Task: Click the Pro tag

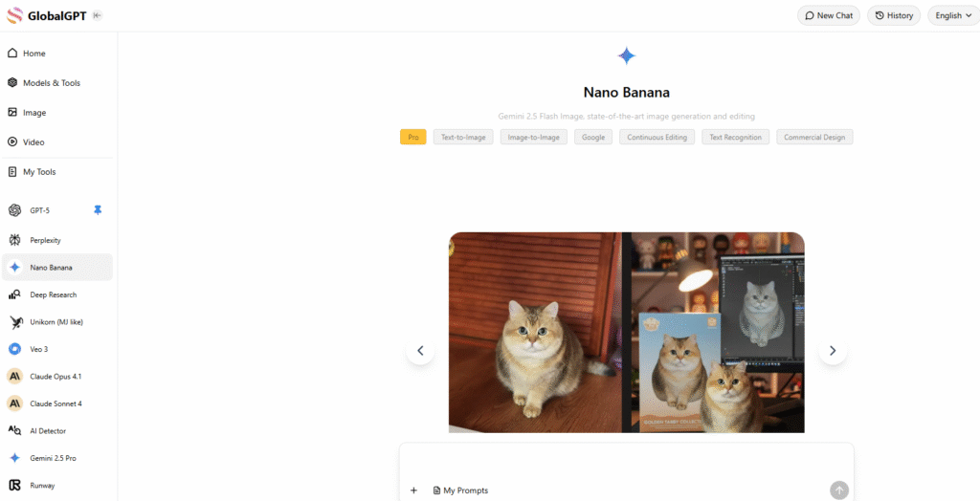Action: point(413,137)
